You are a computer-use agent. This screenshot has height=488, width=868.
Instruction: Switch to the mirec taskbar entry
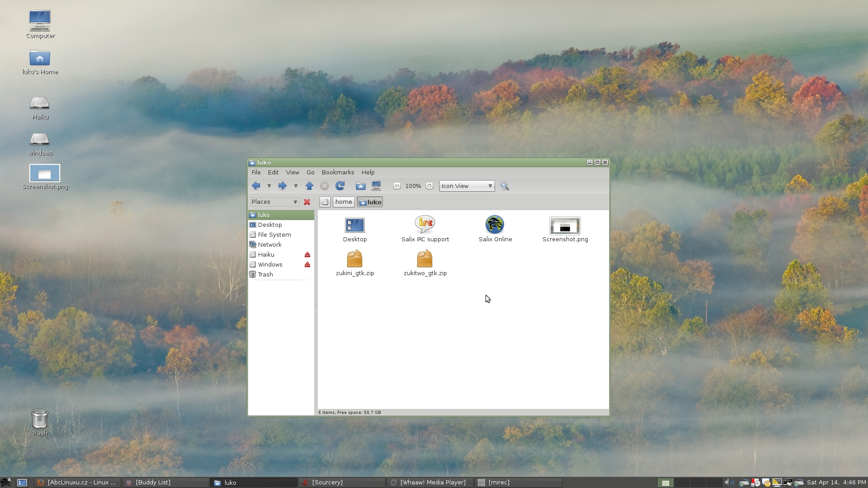click(x=519, y=483)
